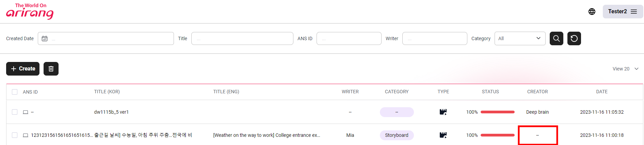Sort by the STATUS column header
The width and height of the screenshot is (644, 145).
(490, 92)
